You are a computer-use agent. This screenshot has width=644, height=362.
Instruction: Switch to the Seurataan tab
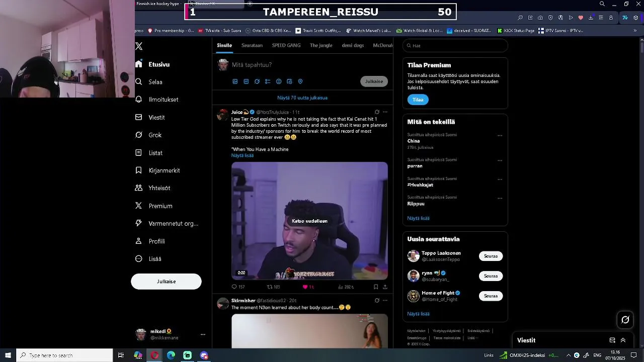252,45
